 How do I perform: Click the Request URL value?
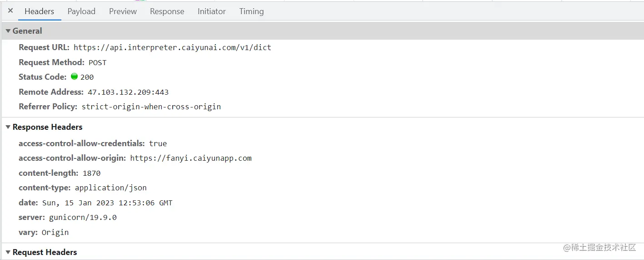pyautogui.click(x=172, y=47)
